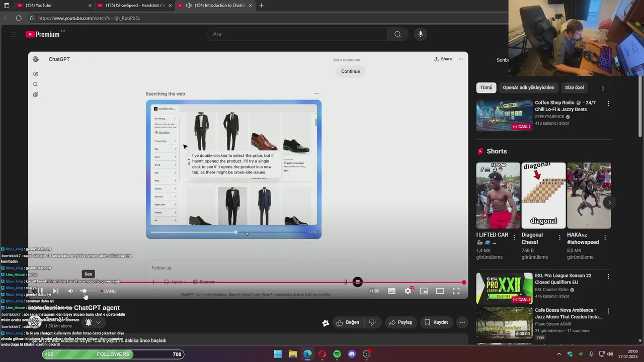
Task: Open Coffee Shop Radio video thumbnail
Action: tap(504, 116)
